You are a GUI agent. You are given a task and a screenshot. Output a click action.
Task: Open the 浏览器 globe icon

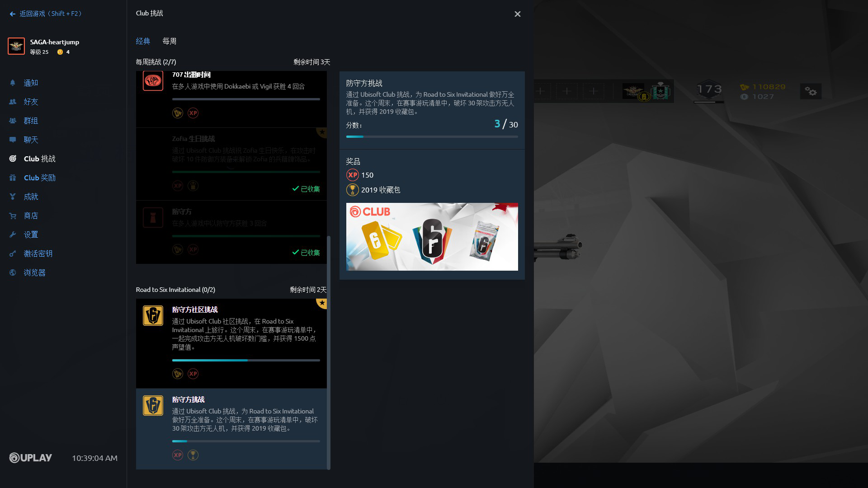[13, 272]
